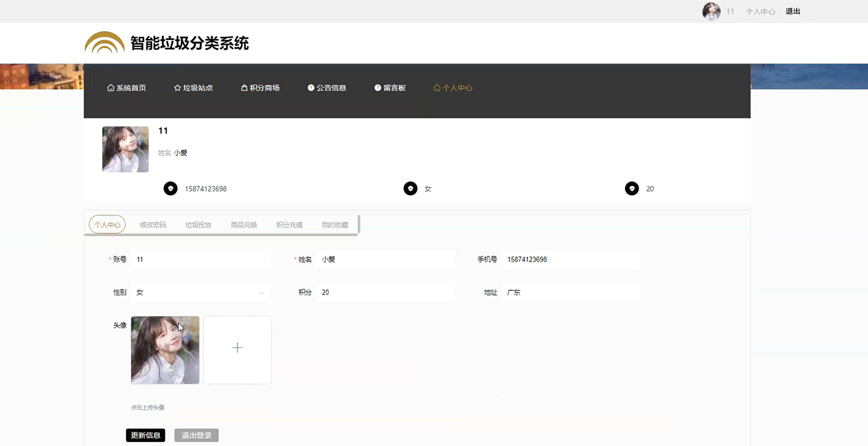Click the plus icon to upload avatar

[x=237, y=347]
